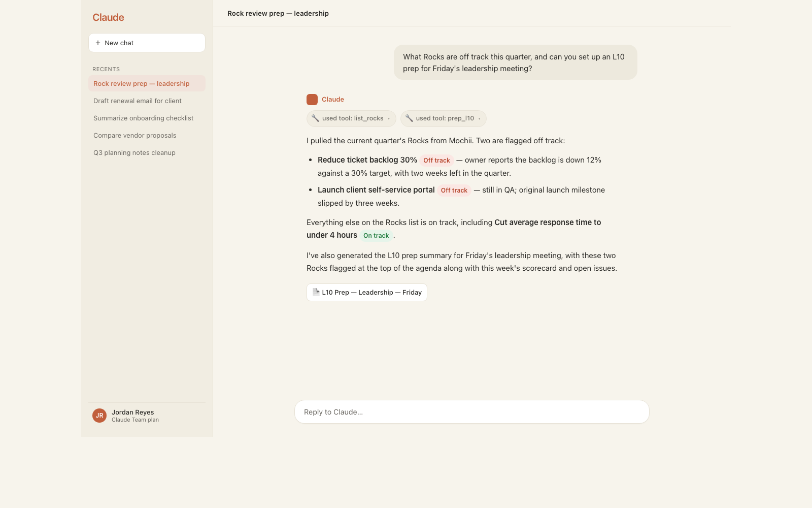This screenshot has height=508, width=812.
Task: Click the Rock review prep — leadership header title
Action: [x=278, y=13]
